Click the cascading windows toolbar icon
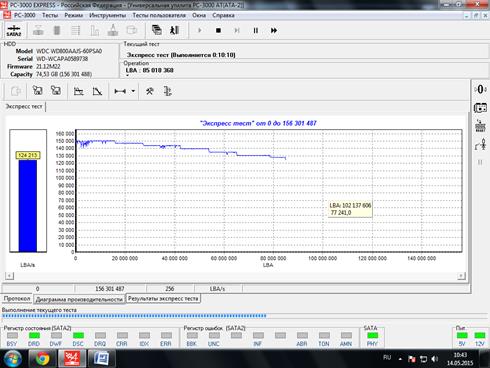 tap(156, 30)
